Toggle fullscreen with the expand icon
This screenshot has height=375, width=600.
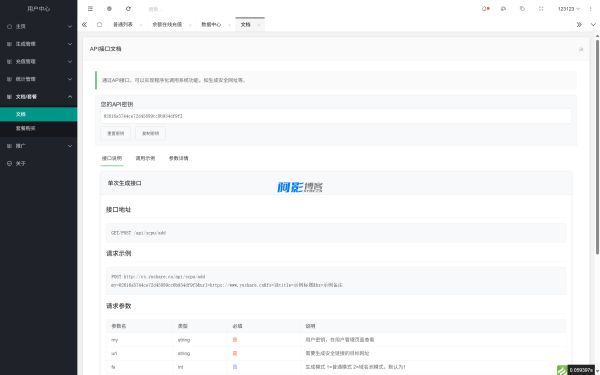[541, 9]
